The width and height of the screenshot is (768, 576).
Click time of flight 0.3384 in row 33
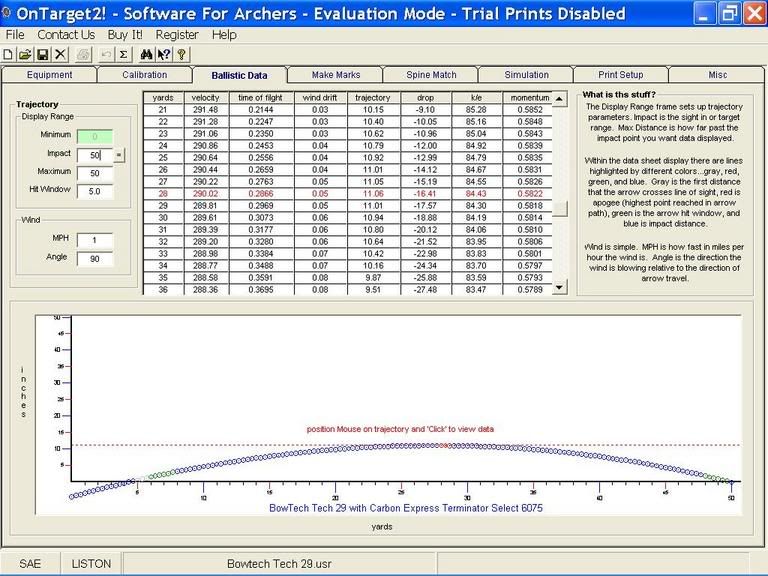[x=261, y=254]
